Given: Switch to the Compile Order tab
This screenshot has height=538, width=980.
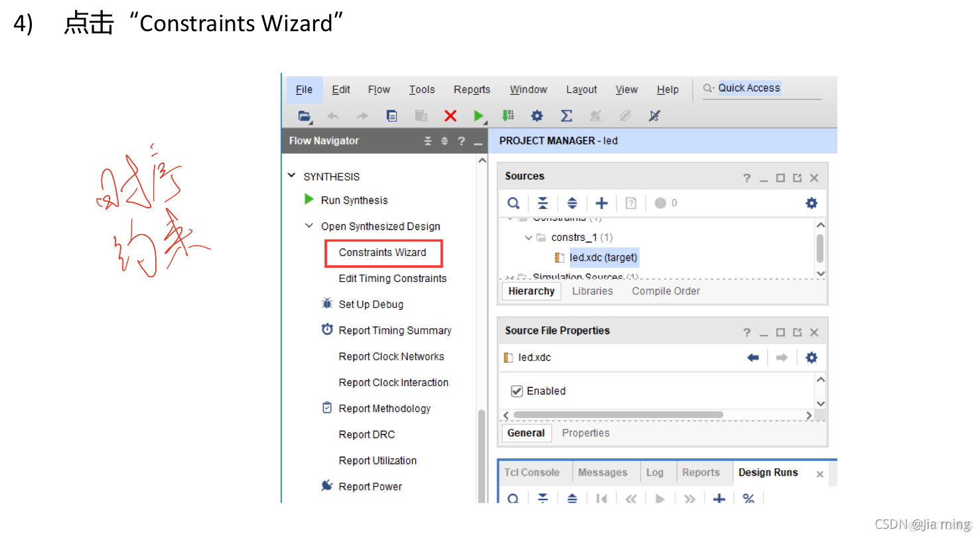Looking at the screenshot, I should click(x=665, y=291).
